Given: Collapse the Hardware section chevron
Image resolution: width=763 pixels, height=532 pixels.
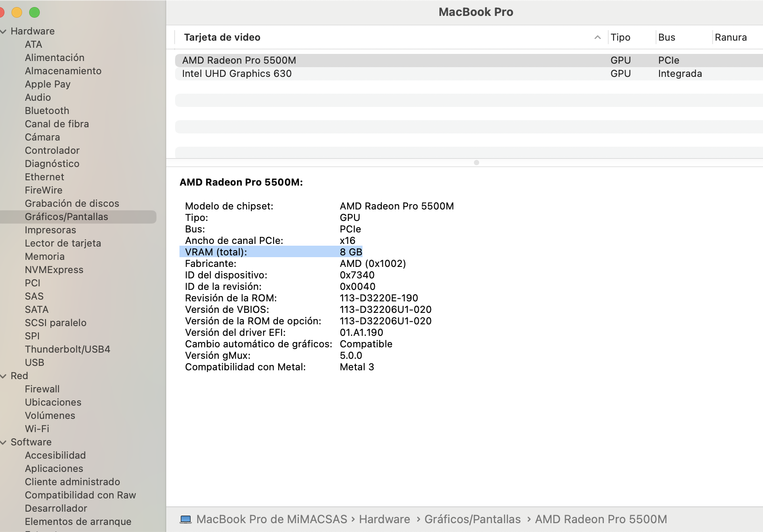Looking at the screenshot, I should [4, 31].
